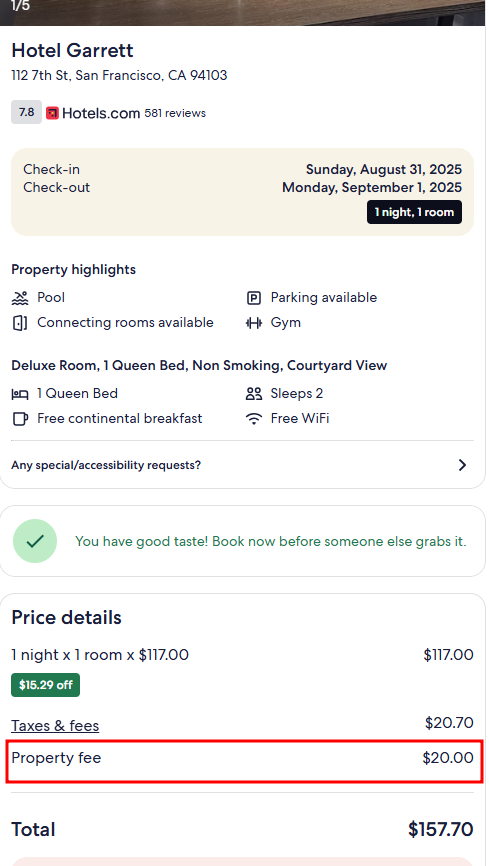Screen dimensions: 489x866
Task: Click the 581 reviews link
Action: click(x=175, y=113)
